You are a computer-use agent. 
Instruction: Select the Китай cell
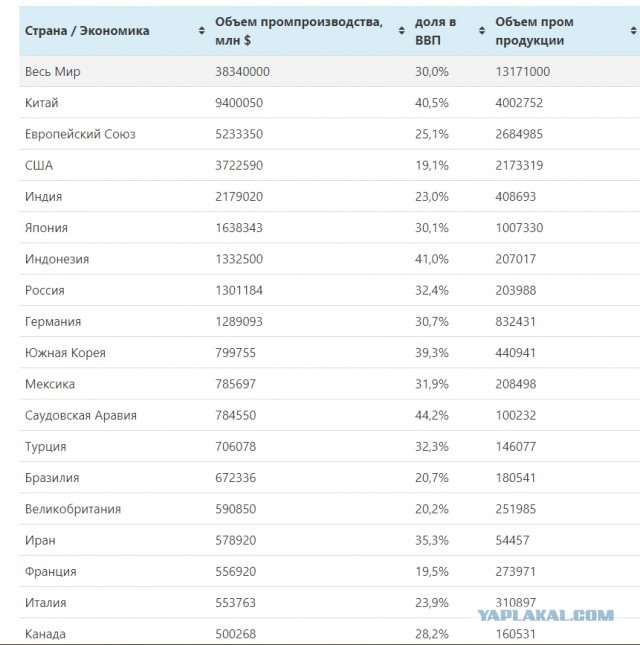click(42, 103)
